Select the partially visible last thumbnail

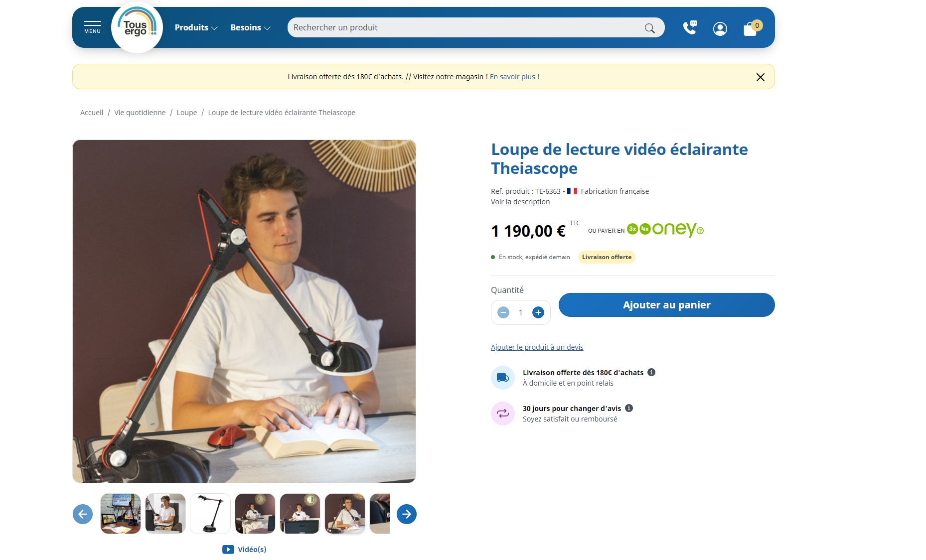click(380, 514)
